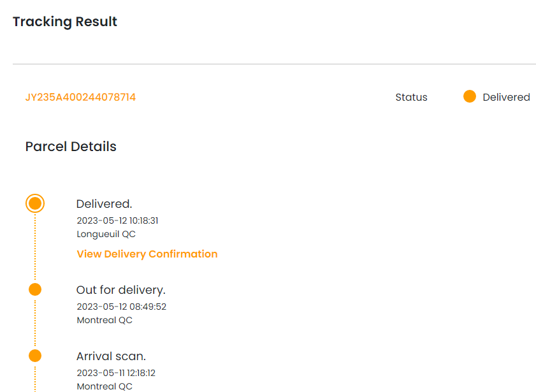Click tracking number JY235A400244078714
Screen dimensions: 536x392
point(80,98)
